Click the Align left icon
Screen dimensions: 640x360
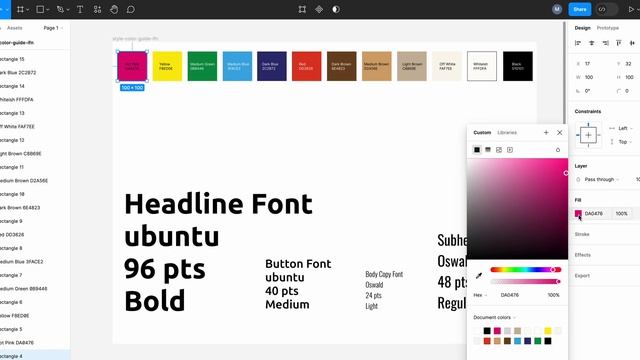578,43
